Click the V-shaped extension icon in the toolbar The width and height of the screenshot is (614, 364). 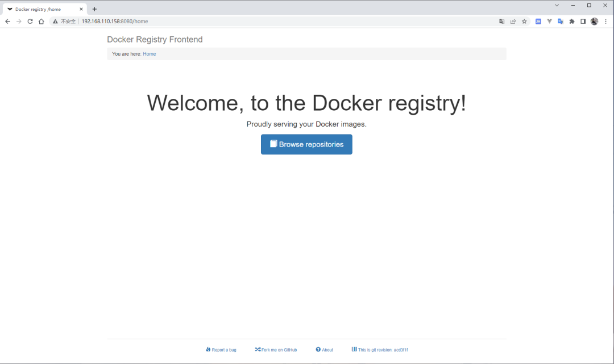(x=549, y=21)
